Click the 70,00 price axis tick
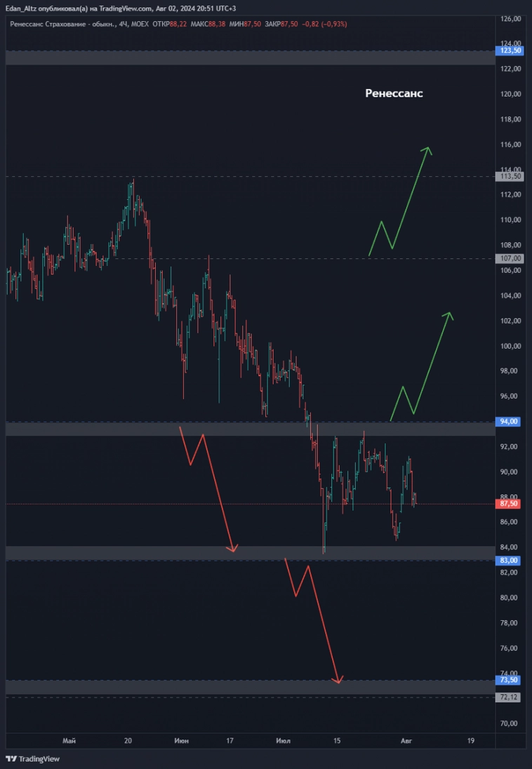The width and height of the screenshot is (532, 769). [510, 723]
